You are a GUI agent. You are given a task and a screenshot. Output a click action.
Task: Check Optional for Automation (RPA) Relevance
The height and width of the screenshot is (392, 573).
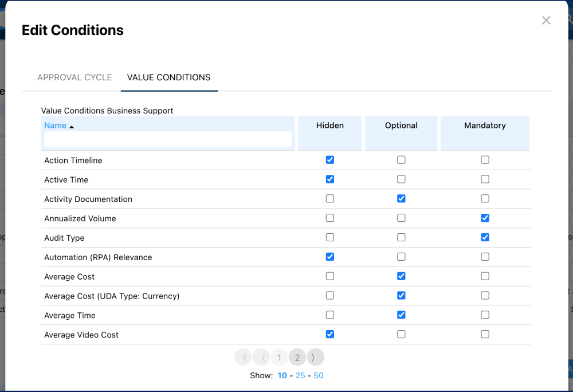pos(401,257)
